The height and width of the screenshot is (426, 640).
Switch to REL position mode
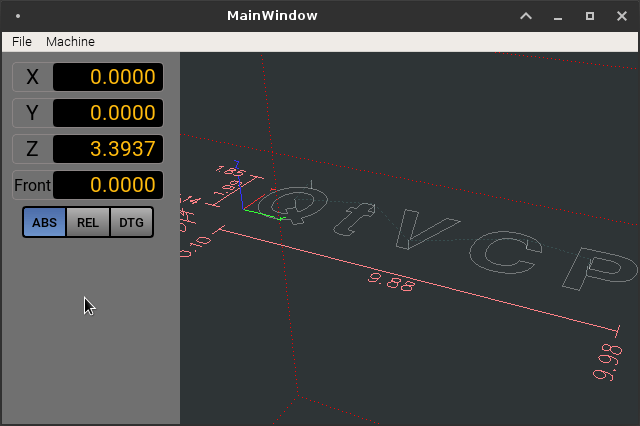point(88,222)
